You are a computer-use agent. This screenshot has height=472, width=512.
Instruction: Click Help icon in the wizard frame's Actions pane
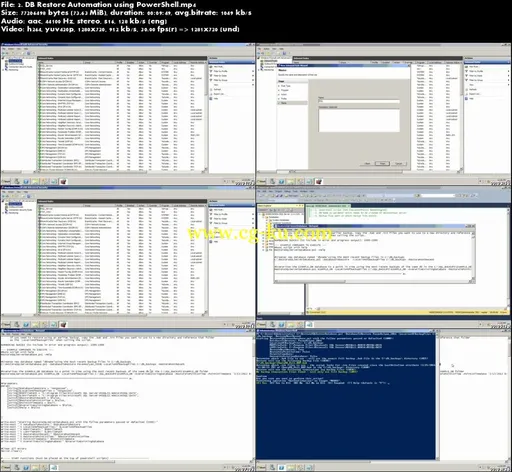466,98
